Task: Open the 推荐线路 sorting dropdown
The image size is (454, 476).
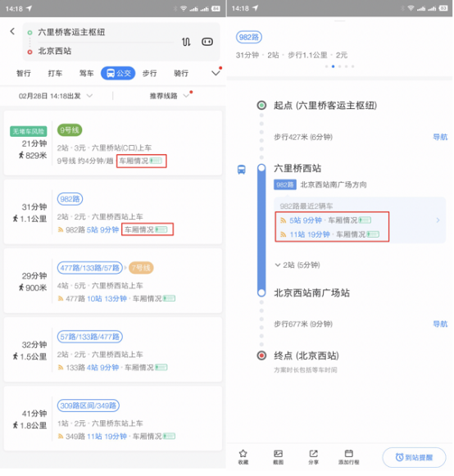Action: coord(170,96)
